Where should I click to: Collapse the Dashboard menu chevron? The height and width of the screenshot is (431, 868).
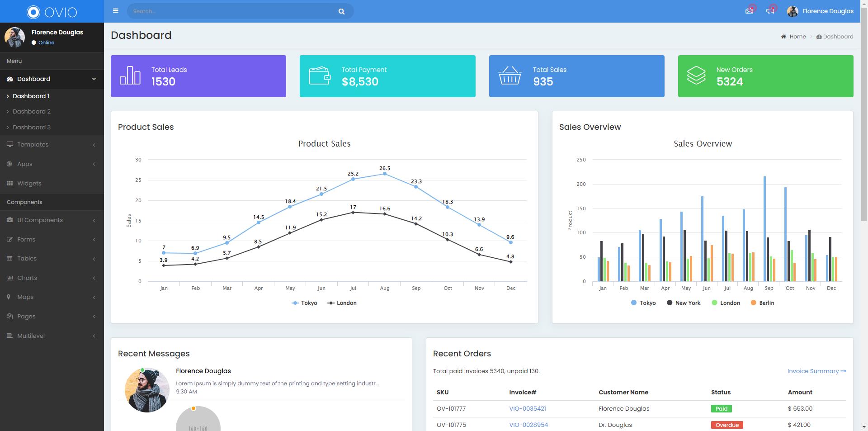click(x=94, y=79)
